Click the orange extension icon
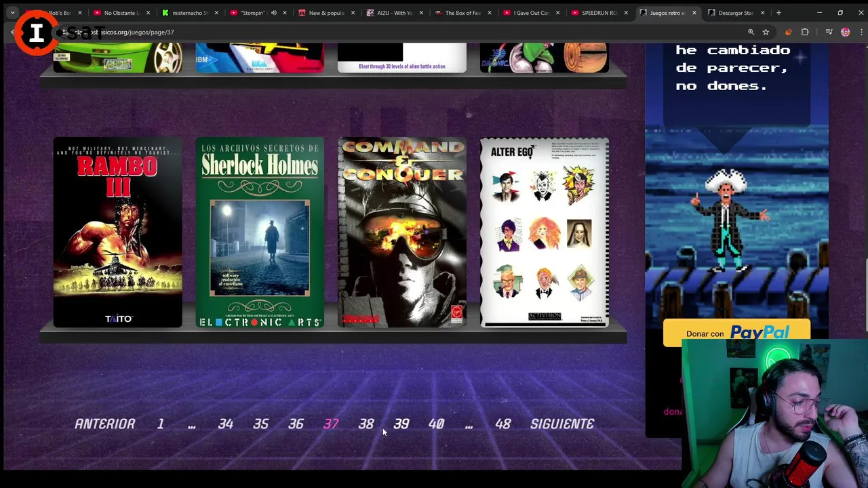868x488 pixels. pos(788,32)
